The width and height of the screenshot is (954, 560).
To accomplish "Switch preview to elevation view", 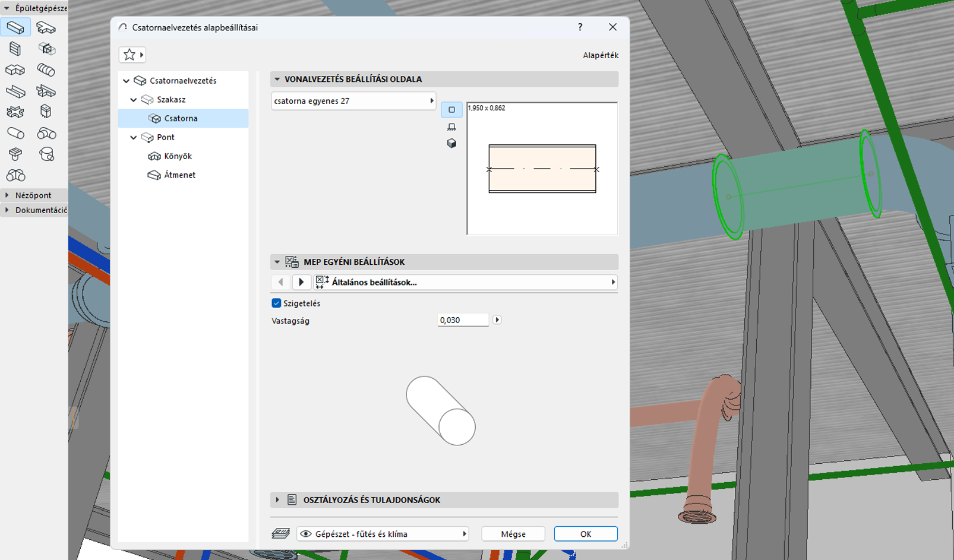I will point(451,127).
